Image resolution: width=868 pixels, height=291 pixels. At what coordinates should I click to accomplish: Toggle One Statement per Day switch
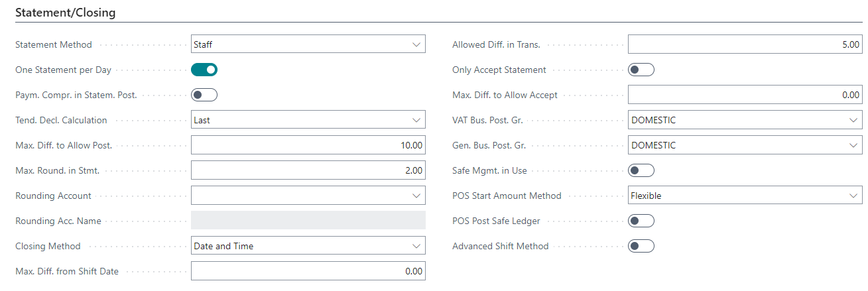(204, 70)
